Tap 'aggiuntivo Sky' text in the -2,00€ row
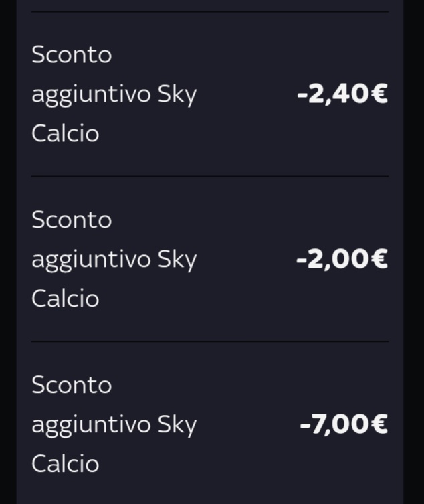424x504 pixels. coord(114,260)
